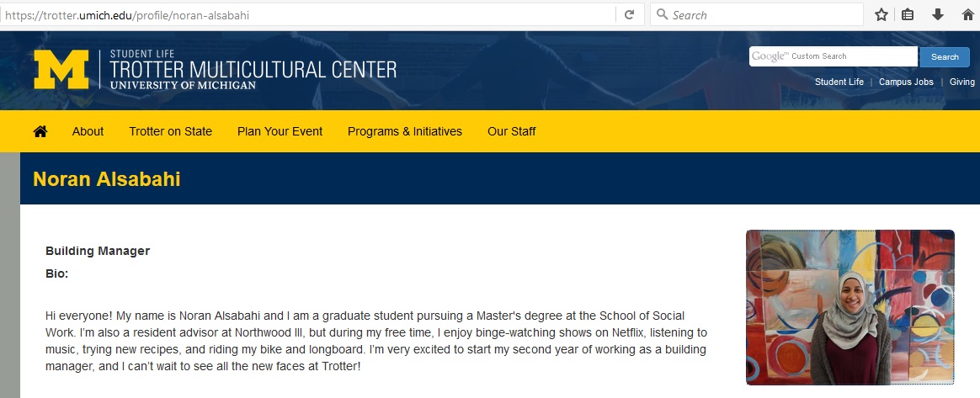The height and width of the screenshot is (398, 980).
Task: Bookmark this page with the star icon
Action: click(881, 15)
